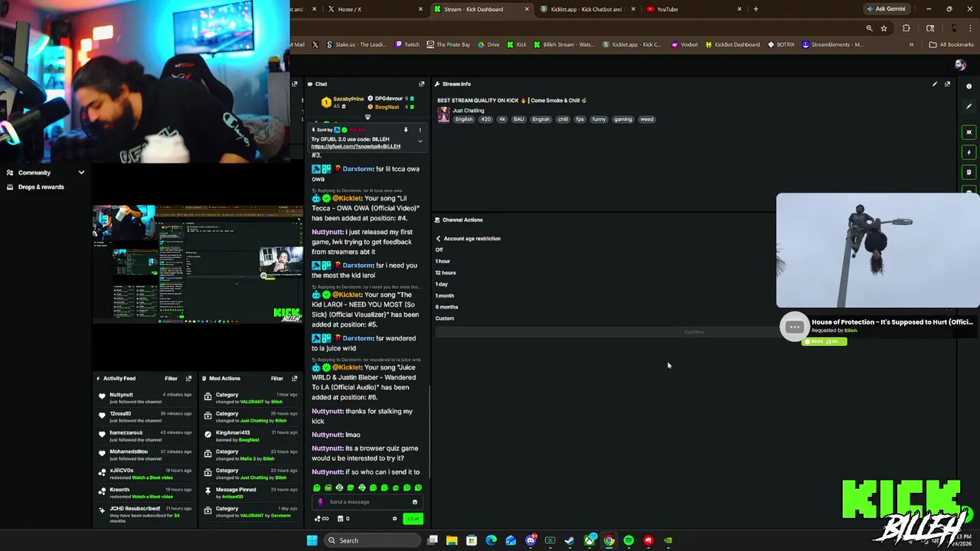Open chat settings gear icon
This screenshot has width=980, height=551.
395,519
